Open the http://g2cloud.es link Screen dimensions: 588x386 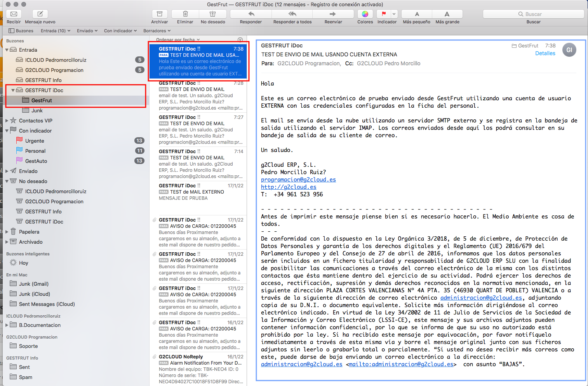point(289,187)
